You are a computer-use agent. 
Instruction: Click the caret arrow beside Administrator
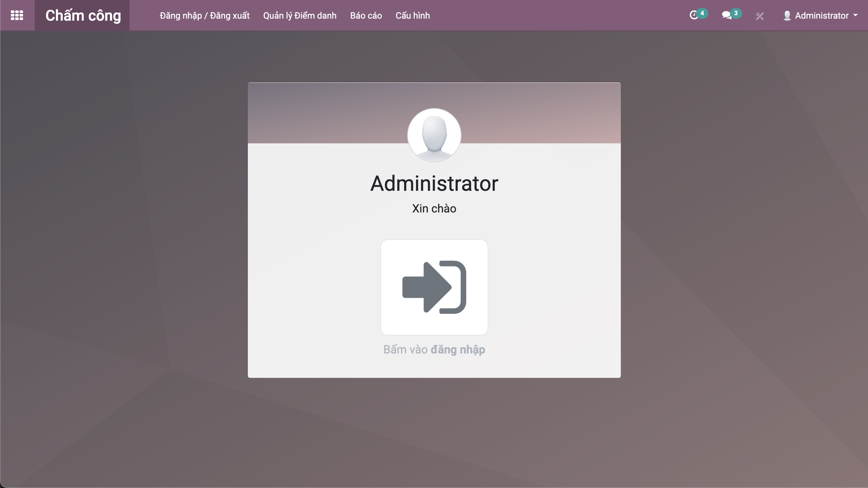point(855,15)
